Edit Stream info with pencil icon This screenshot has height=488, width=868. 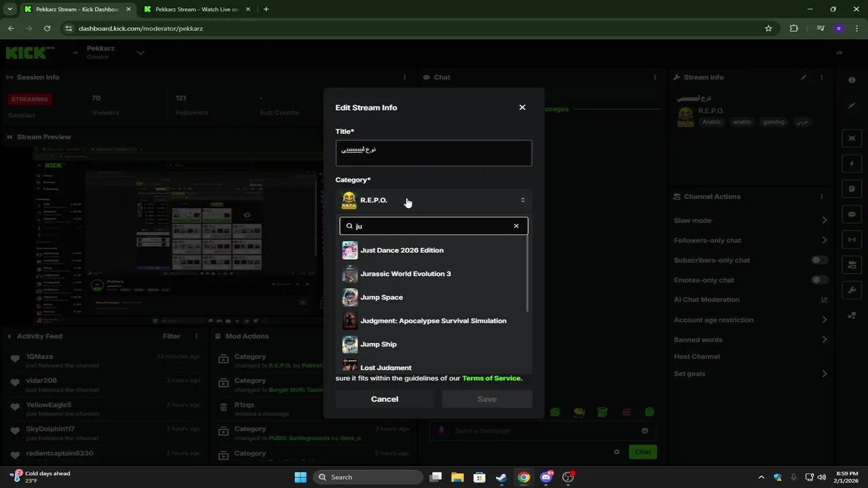[x=804, y=77]
